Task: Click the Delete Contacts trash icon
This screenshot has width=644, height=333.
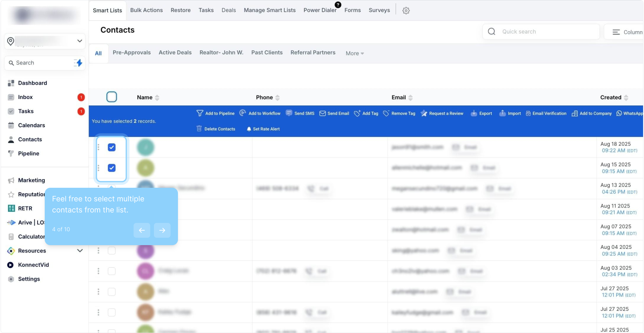Action: pyautogui.click(x=199, y=129)
